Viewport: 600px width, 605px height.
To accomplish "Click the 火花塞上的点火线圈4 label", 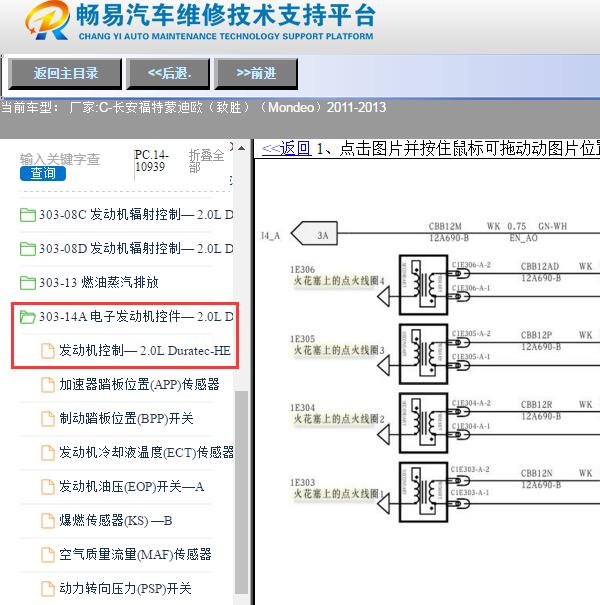I will pyautogui.click(x=339, y=281).
